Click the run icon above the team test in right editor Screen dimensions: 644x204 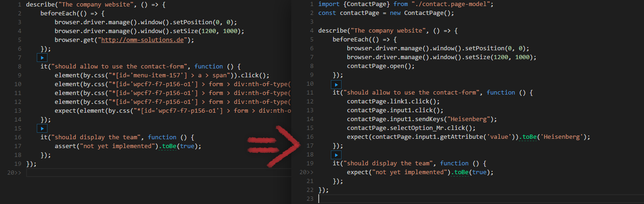coord(335,154)
